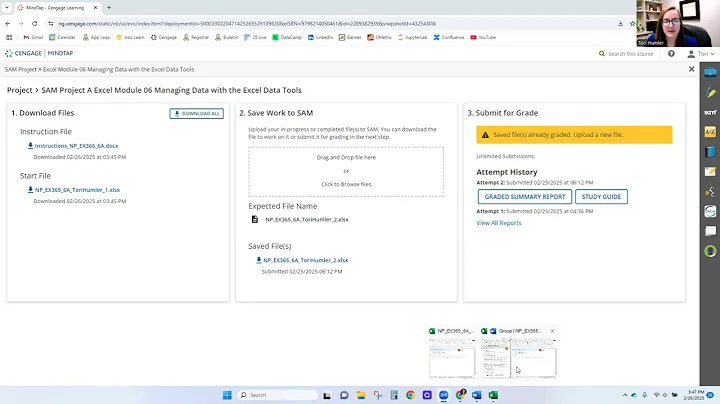720x404 pixels.
Task: Bookmark this page with star icon
Action: tap(632, 23)
